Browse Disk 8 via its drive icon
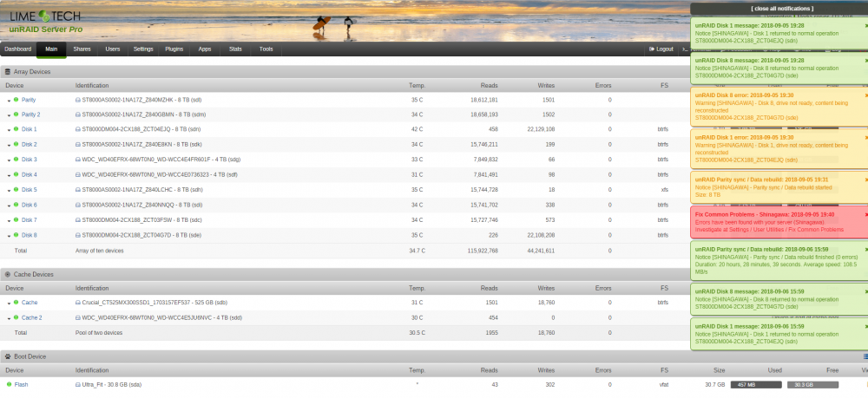868x398 pixels. point(78,235)
